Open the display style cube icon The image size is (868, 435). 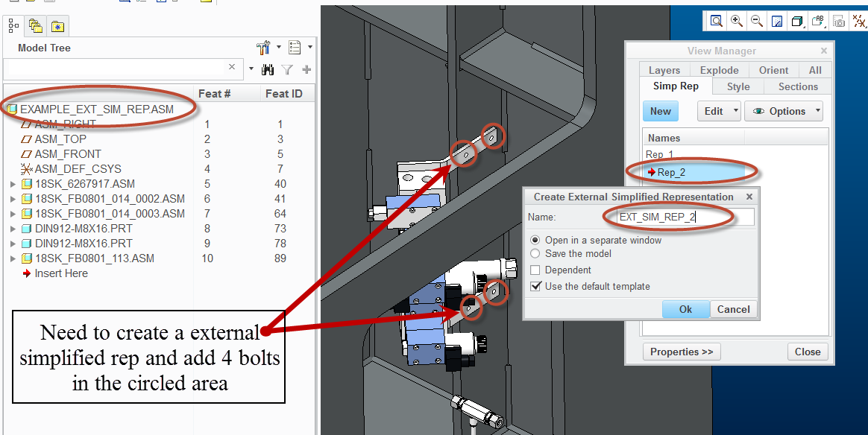click(x=797, y=21)
